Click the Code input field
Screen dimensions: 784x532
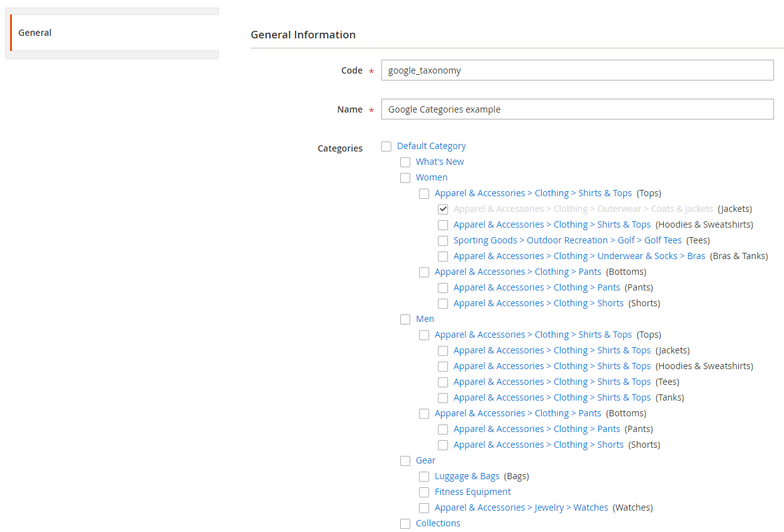point(577,70)
